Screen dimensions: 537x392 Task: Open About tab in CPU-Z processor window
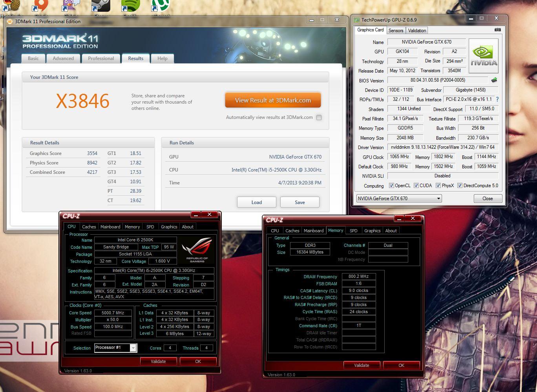pos(188,227)
